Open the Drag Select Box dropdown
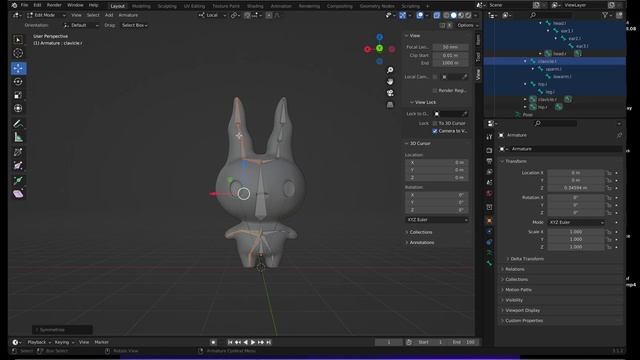 click(135, 25)
